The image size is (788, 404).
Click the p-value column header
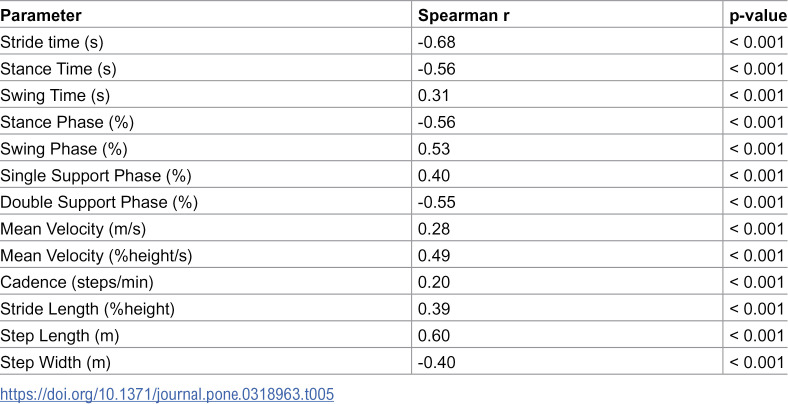(758, 16)
